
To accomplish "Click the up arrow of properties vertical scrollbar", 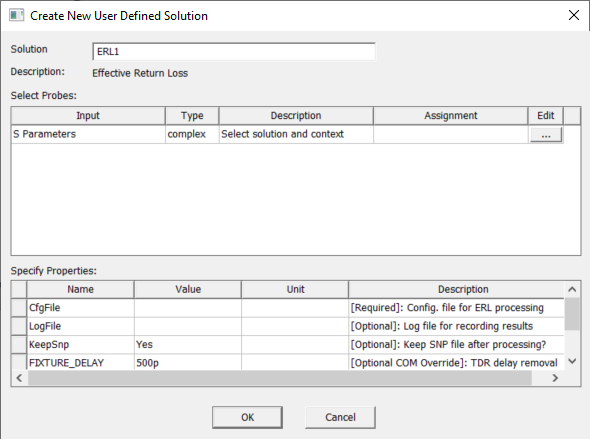I will 572,289.
